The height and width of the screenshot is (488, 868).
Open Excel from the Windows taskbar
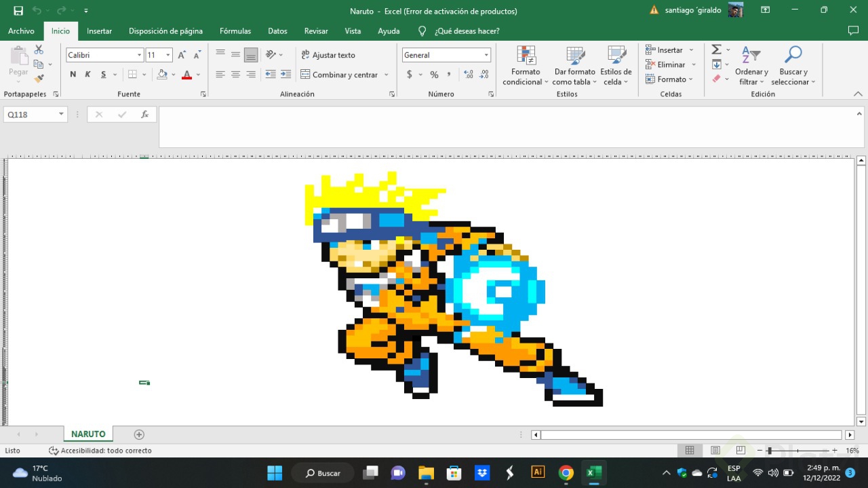(x=593, y=472)
